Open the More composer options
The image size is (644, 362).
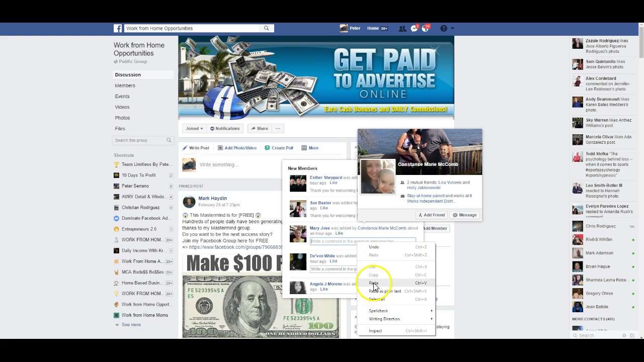click(x=310, y=148)
